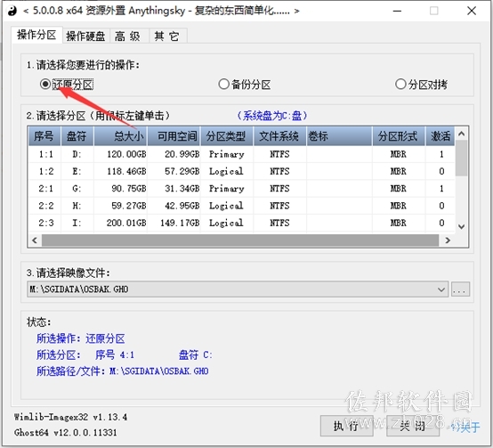Click the partition list scroll-down arrow
493x448 pixels.
point(461,226)
